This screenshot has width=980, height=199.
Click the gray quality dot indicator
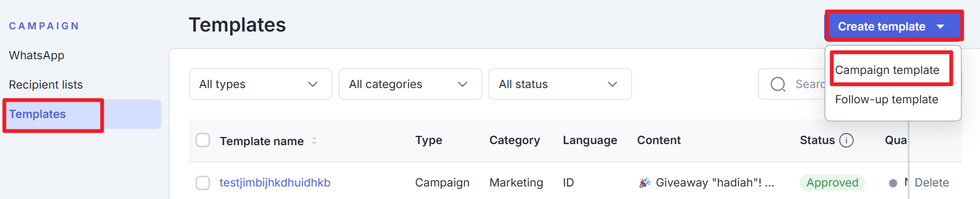[x=893, y=183]
